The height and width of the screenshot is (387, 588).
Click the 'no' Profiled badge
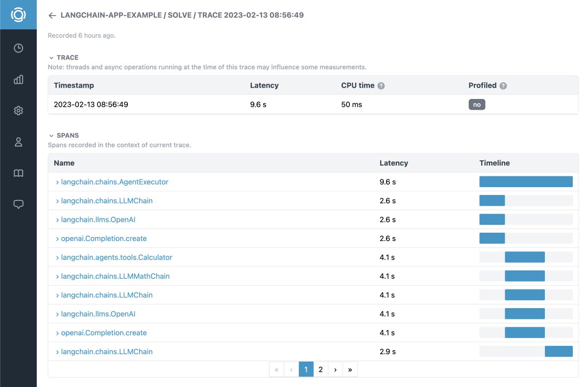pos(477,104)
